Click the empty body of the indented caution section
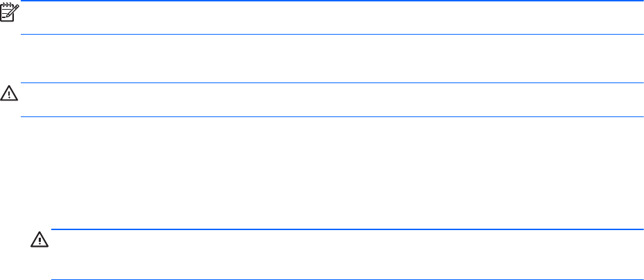Image resolution: width=644 pixels, height=280 pixels. pyautogui.click(x=348, y=254)
